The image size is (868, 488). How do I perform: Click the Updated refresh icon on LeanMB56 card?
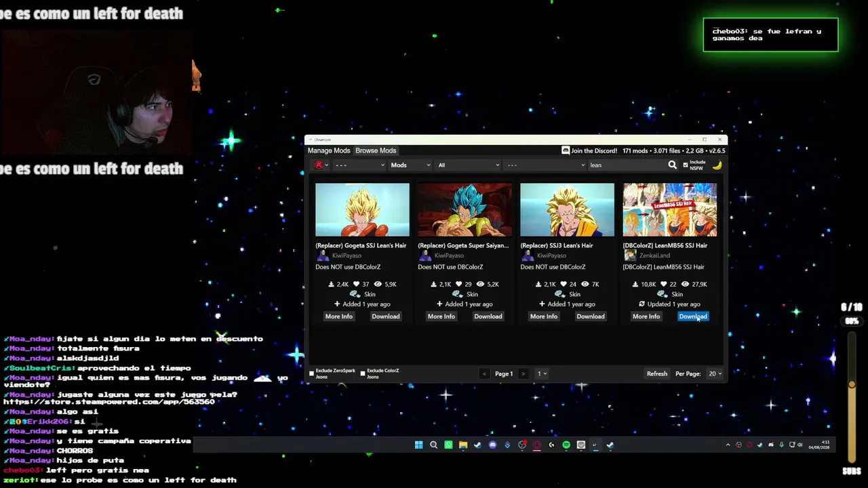tap(642, 304)
